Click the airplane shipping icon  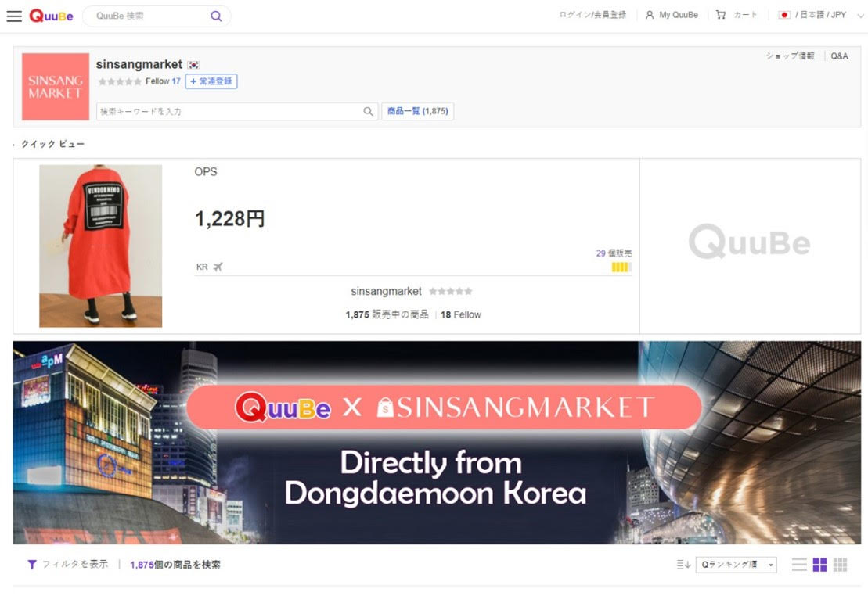coord(218,267)
